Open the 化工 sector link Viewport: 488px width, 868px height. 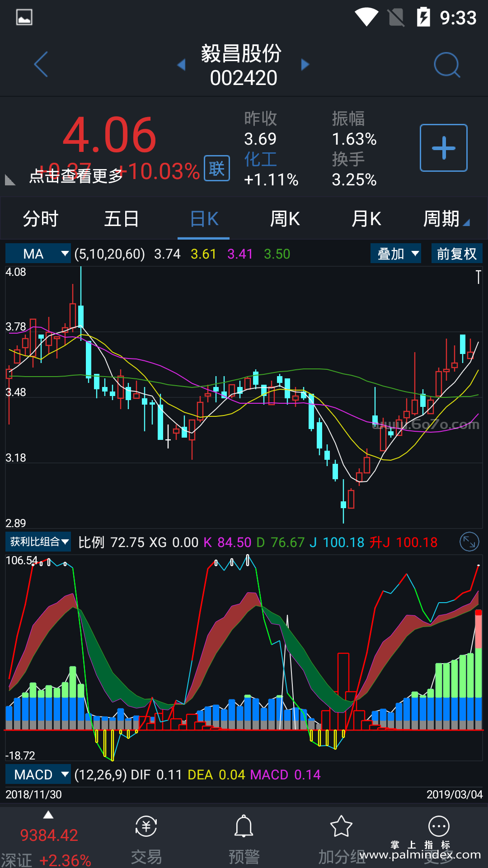(260, 160)
